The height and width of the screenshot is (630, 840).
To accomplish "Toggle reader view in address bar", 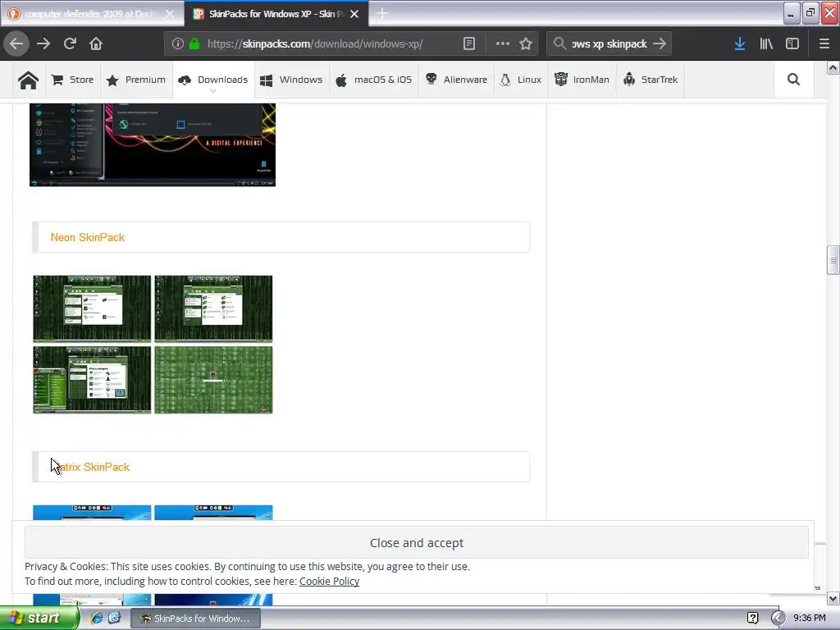I will click(468, 44).
